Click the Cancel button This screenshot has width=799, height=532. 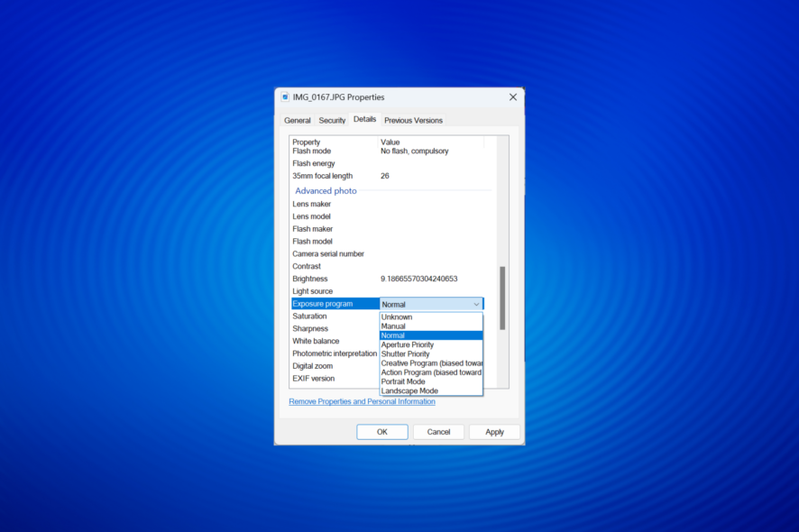click(x=439, y=431)
